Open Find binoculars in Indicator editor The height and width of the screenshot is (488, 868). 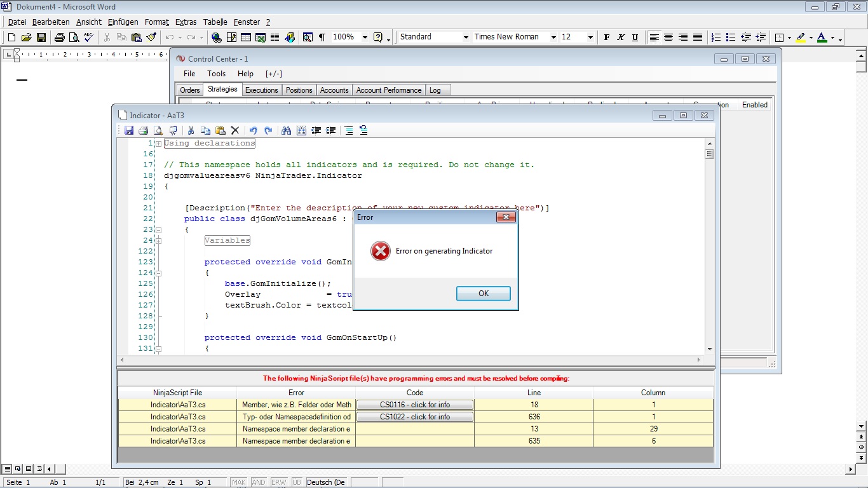[x=287, y=130]
